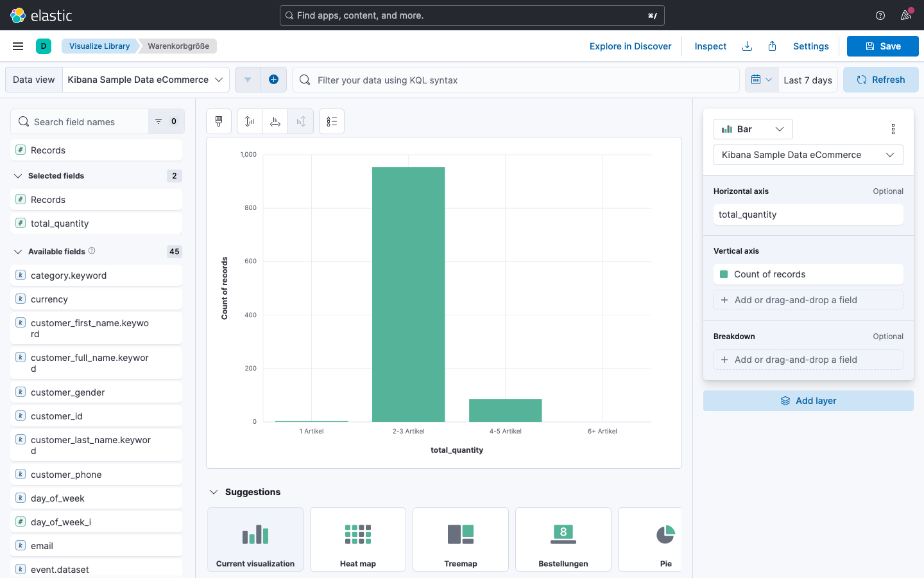Click the add filter plus icon
924x578 pixels.
[x=273, y=80]
